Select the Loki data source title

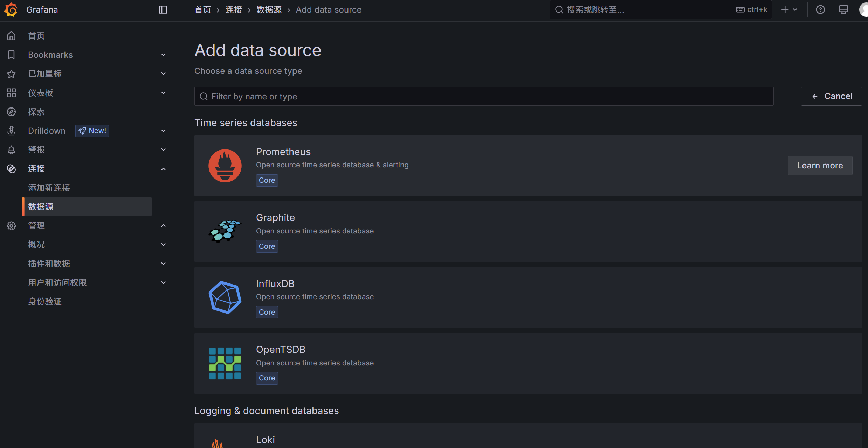click(x=265, y=440)
